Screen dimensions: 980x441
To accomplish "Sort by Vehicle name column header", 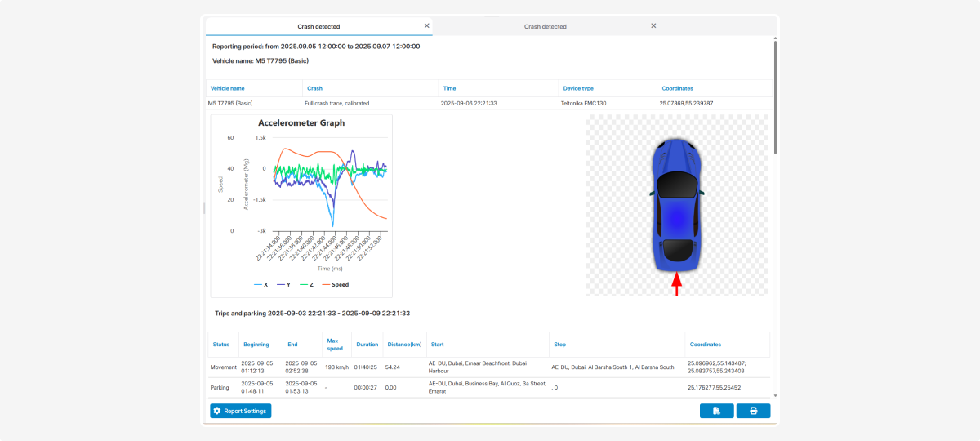I will click(x=228, y=88).
